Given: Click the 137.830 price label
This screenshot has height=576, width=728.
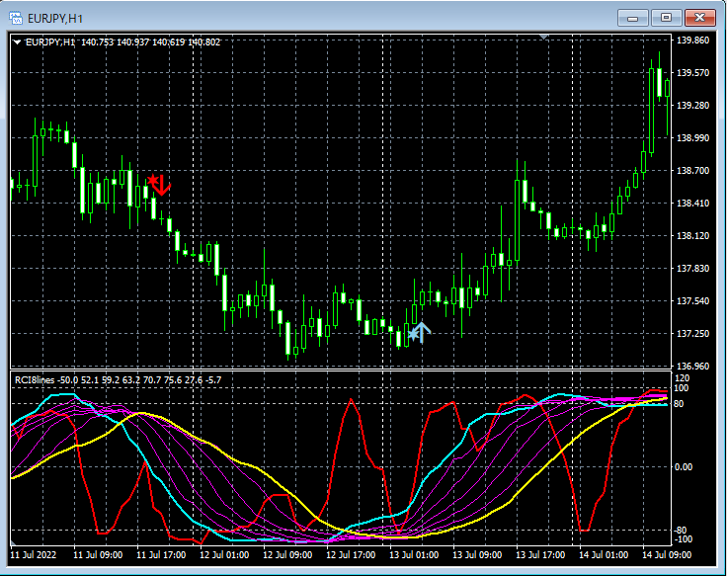Looking at the screenshot, I should [692, 269].
